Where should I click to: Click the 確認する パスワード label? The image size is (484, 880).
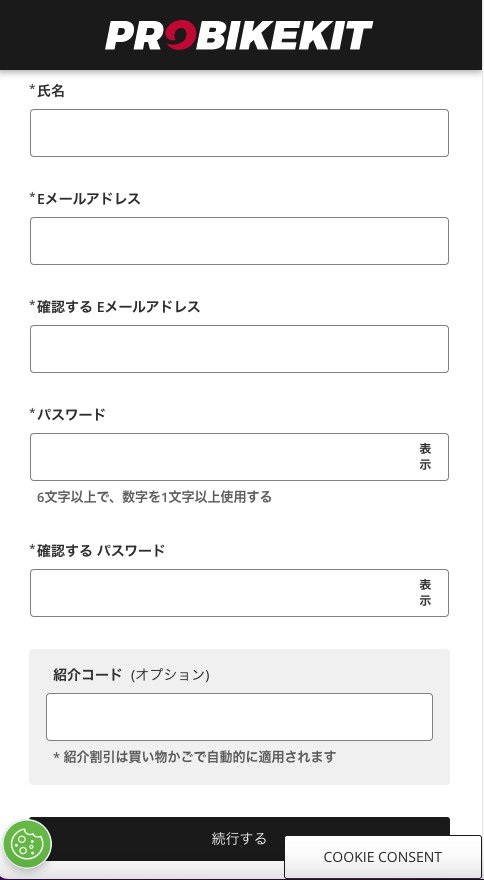click(97, 550)
